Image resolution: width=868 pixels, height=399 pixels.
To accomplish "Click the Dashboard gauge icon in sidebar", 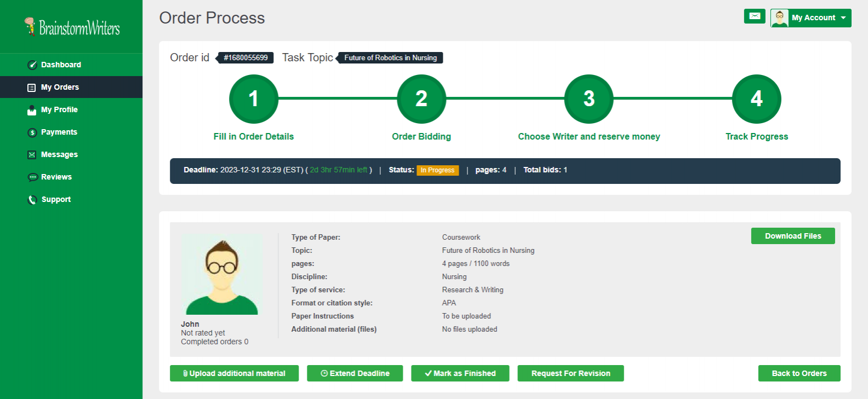I will pos(32,65).
